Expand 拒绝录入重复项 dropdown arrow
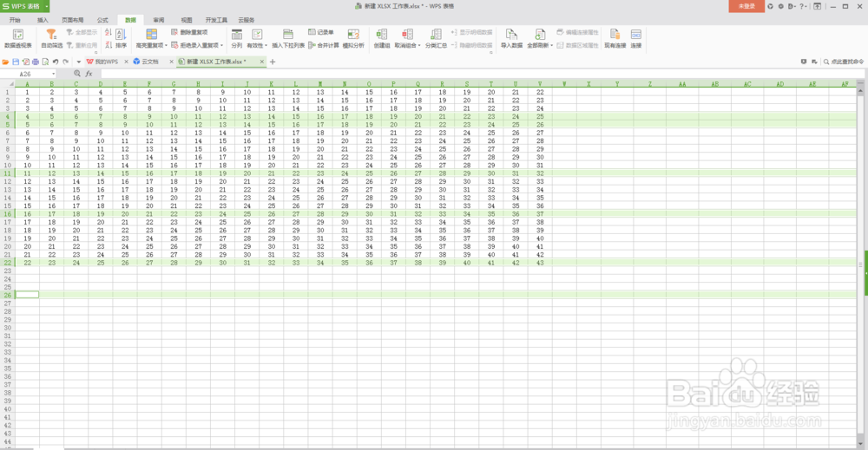868x450 pixels. [222, 46]
